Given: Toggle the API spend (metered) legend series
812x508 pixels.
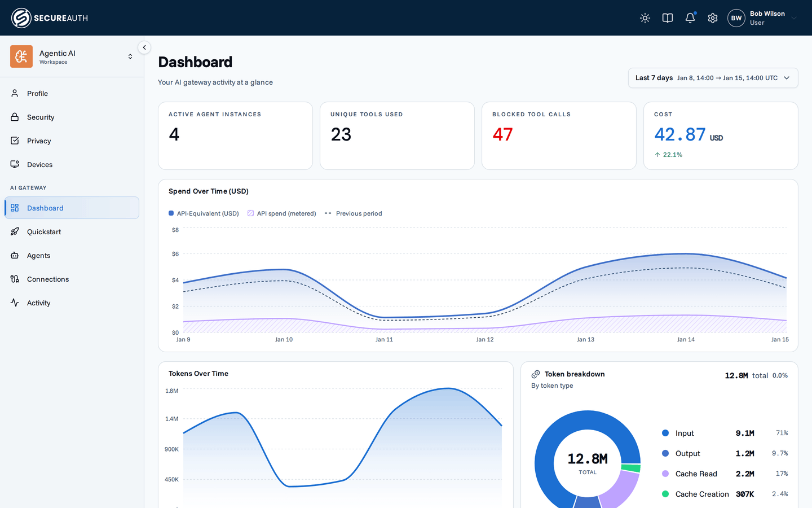Looking at the screenshot, I should coord(282,213).
